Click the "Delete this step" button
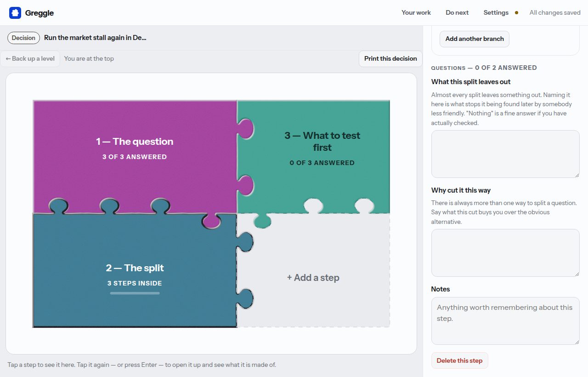 click(x=459, y=360)
